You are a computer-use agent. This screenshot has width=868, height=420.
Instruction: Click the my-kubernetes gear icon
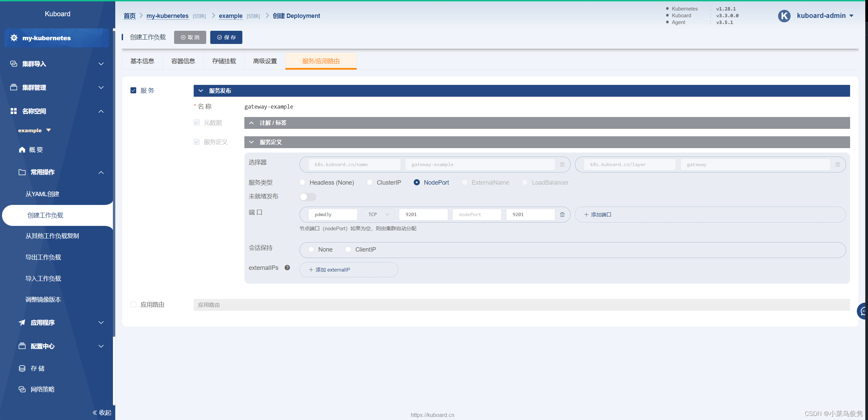point(14,38)
